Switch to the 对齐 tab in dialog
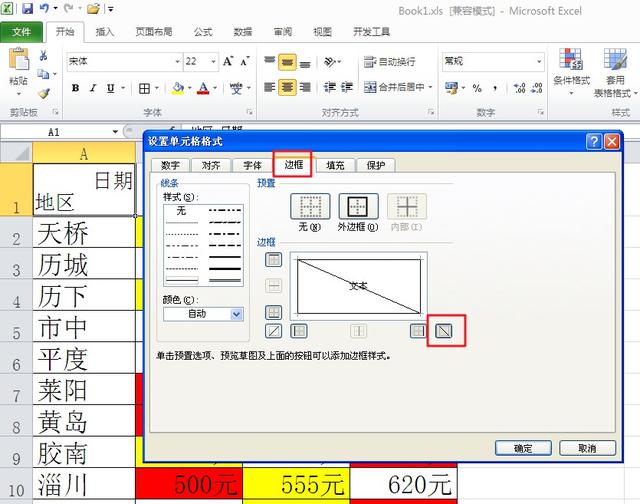The image size is (640, 504). [211, 165]
